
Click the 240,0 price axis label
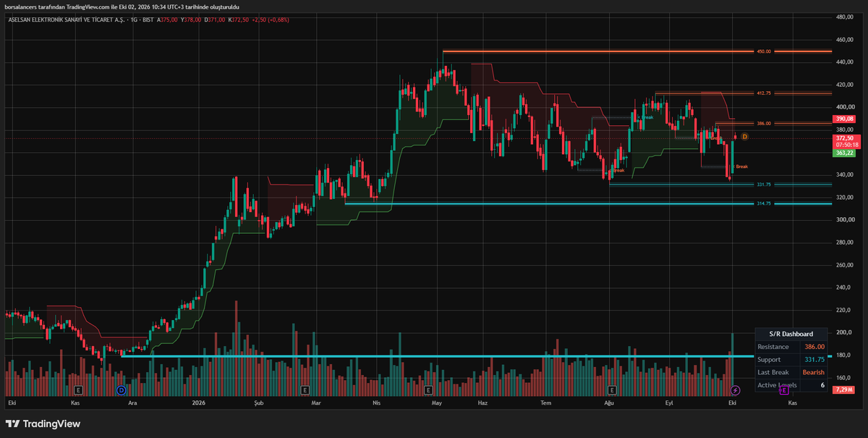click(x=843, y=287)
